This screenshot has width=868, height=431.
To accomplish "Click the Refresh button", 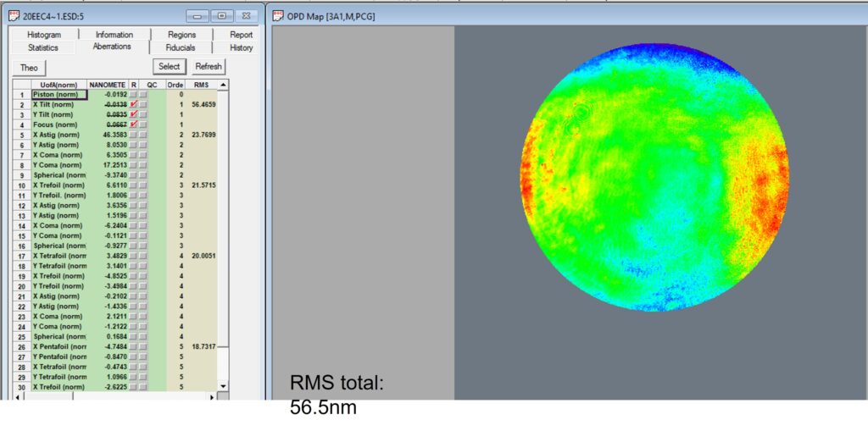I will tap(208, 66).
